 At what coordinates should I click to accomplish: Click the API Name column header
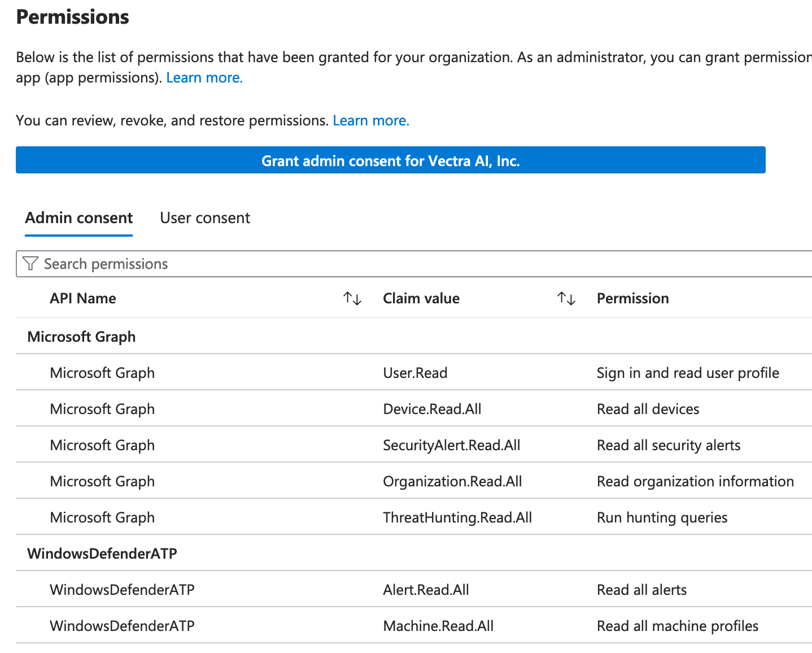click(83, 298)
